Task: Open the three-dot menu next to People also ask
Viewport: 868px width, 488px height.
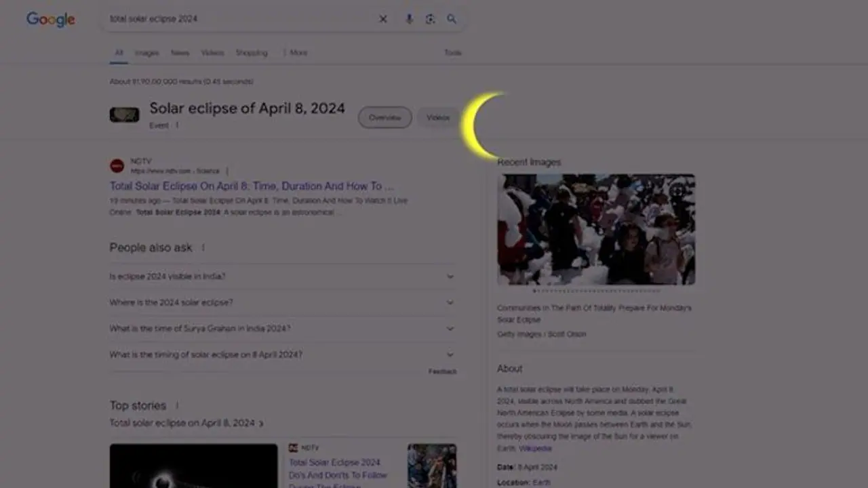Action: coord(203,247)
